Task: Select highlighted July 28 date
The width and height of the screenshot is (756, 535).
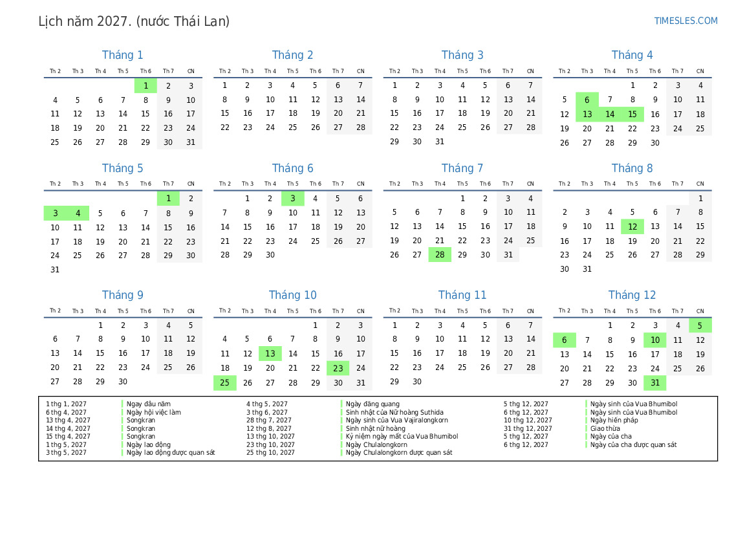Action: [440, 255]
